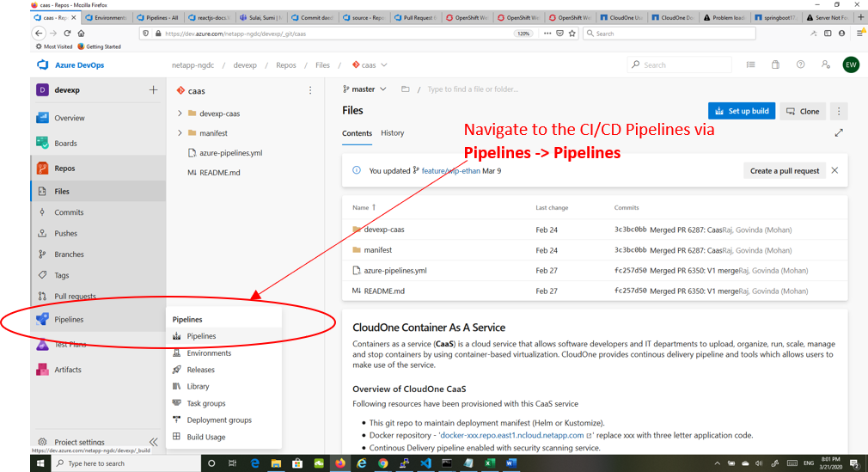
Task: Open Project settings
Action: pyautogui.click(x=79, y=442)
